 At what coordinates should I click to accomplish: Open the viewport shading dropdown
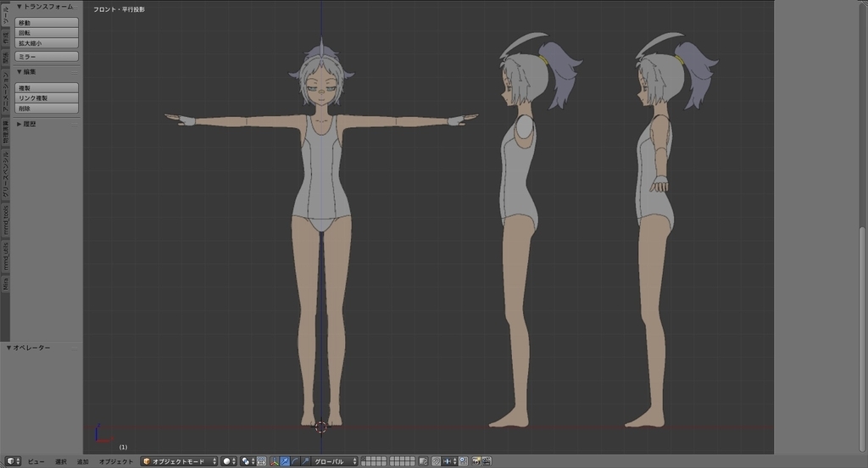pyautogui.click(x=229, y=461)
